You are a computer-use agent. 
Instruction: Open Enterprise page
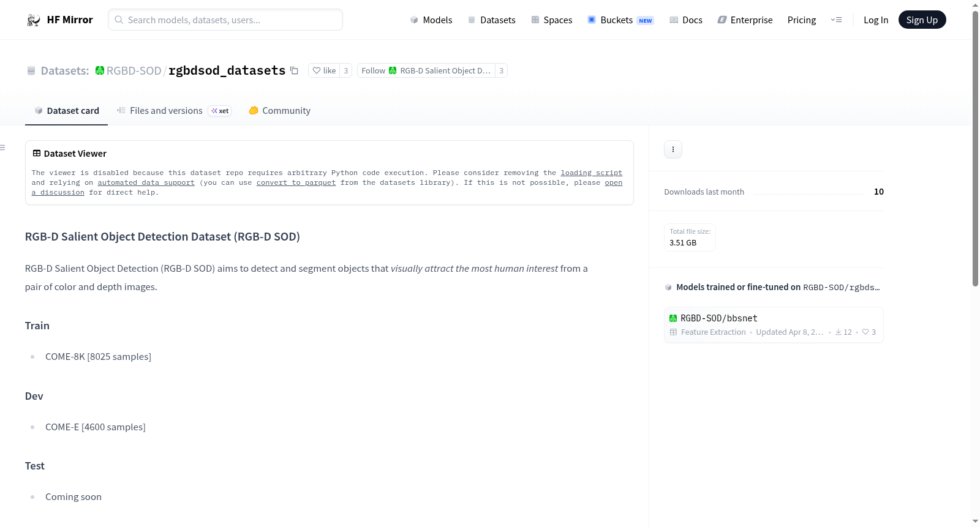pyautogui.click(x=745, y=20)
